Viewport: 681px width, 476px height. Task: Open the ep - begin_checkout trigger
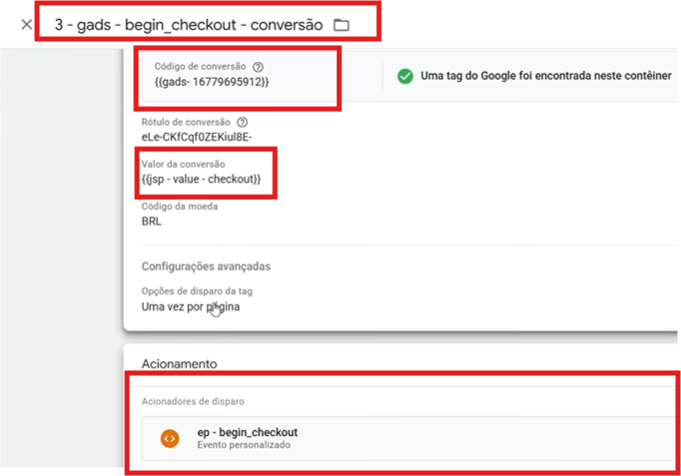click(x=408, y=438)
